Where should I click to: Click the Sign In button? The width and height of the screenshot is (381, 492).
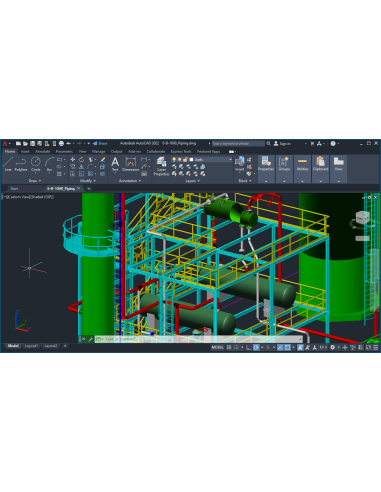point(282,144)
